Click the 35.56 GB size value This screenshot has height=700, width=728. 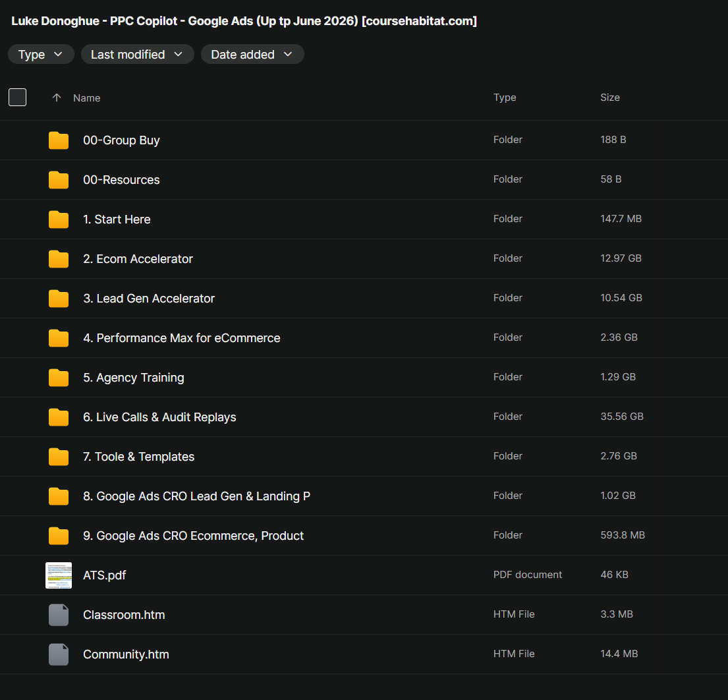click(622, 416)
